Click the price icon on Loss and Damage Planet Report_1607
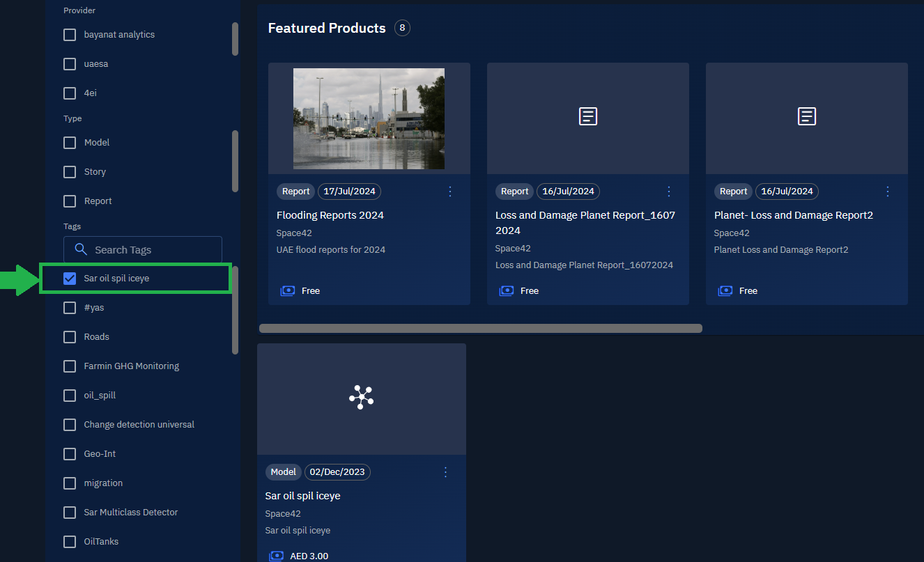924x562 pixels. 507,291
